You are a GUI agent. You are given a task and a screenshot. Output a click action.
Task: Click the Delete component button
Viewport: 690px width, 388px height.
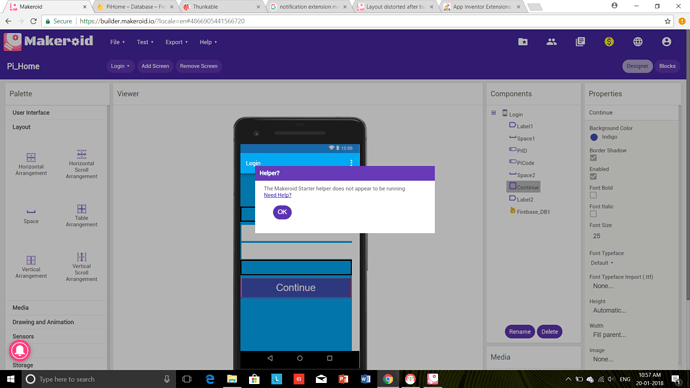[x=549, y=332]
